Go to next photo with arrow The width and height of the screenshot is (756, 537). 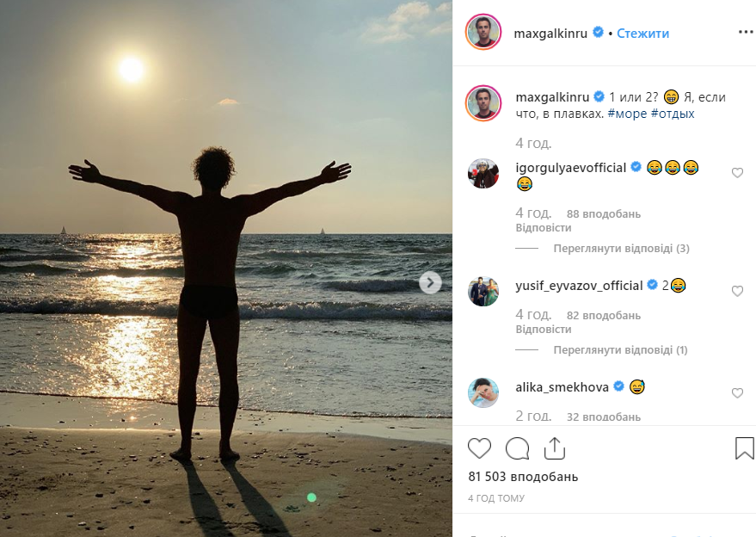pos(431,282)
